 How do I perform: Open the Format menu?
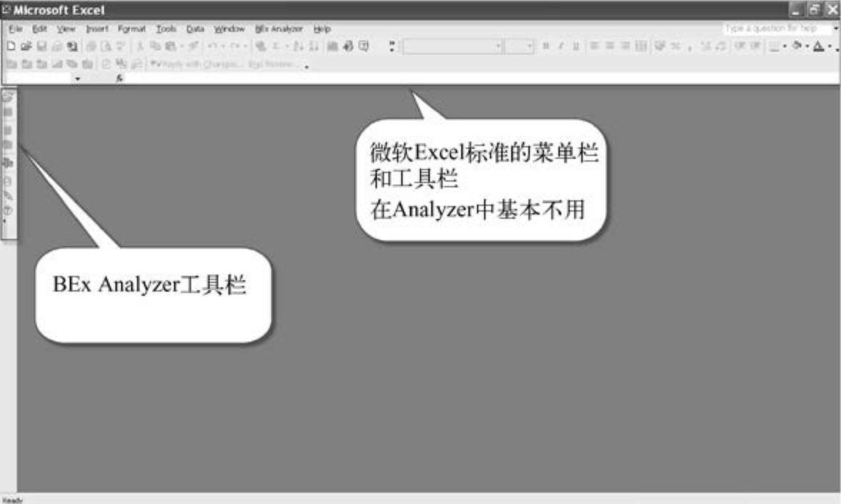coord(131,29)
